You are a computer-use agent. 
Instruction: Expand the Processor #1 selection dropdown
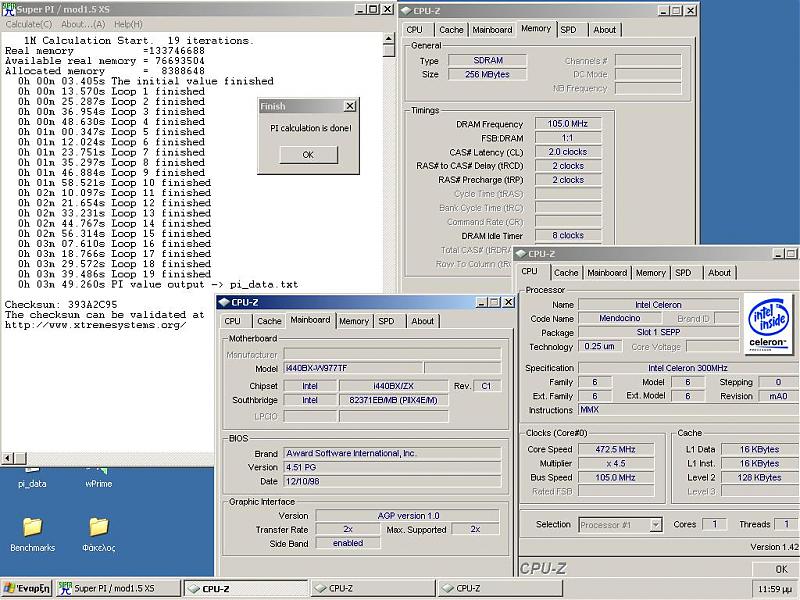click(656, 524)
